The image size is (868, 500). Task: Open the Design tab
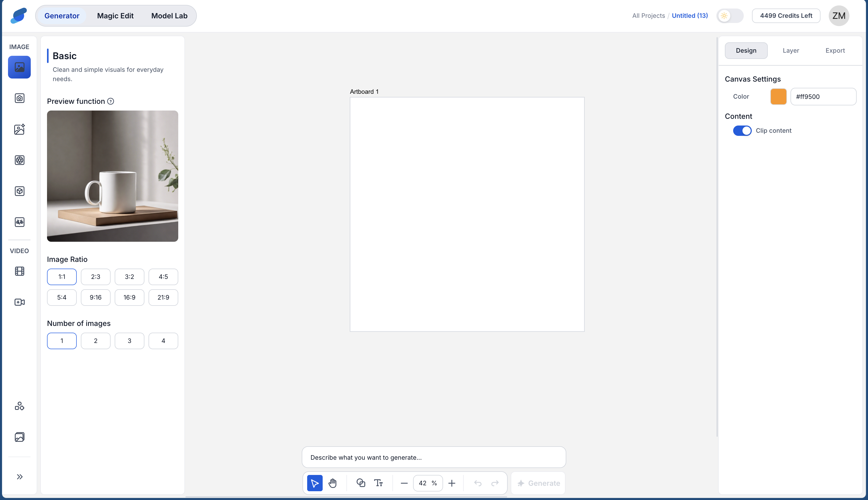click(x=746, y=50)
